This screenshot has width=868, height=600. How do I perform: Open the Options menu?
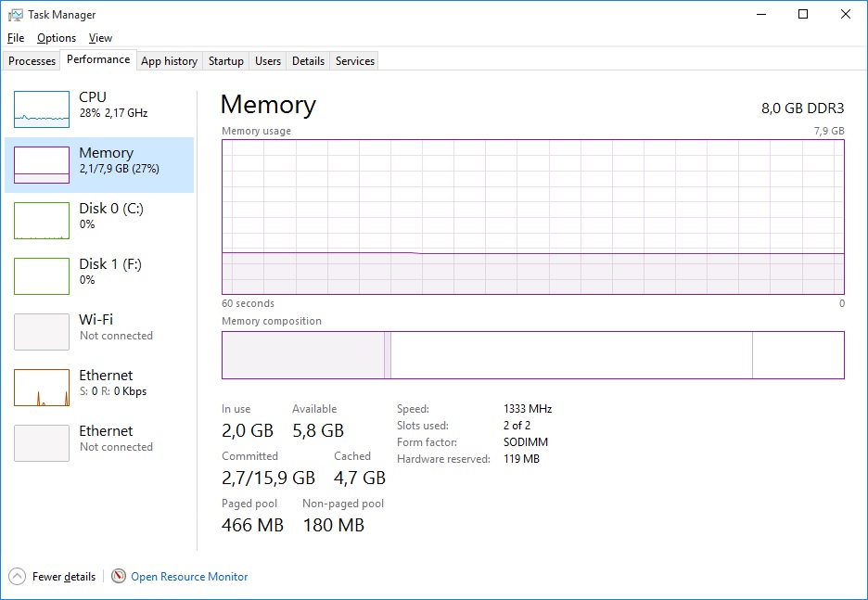[57, 38]
